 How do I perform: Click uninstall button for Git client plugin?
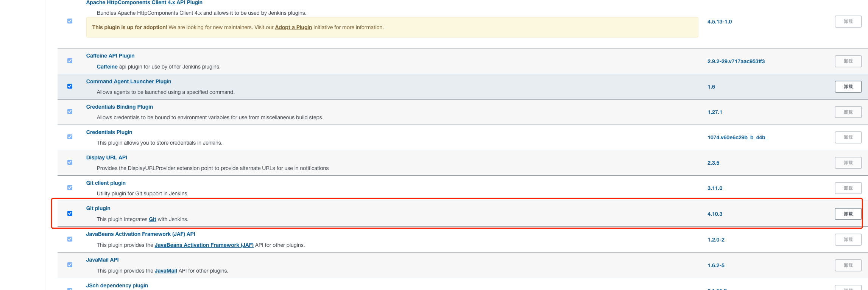point(848,188)
